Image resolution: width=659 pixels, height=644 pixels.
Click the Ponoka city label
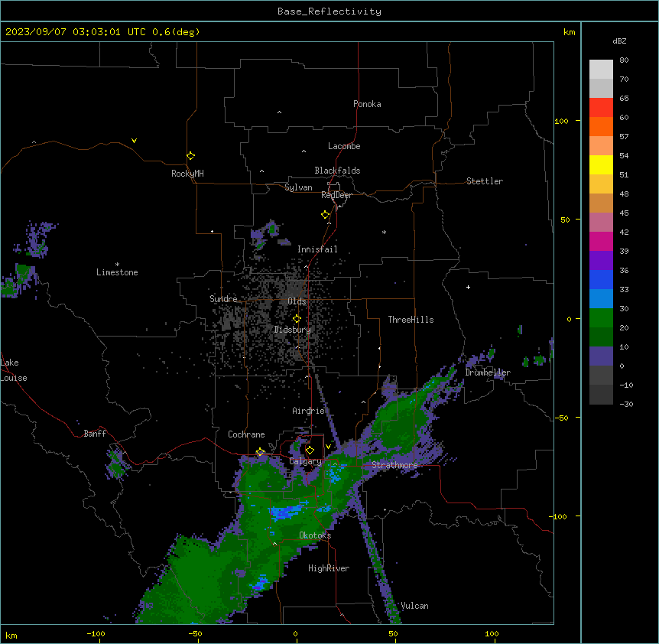tap(367, 104)
